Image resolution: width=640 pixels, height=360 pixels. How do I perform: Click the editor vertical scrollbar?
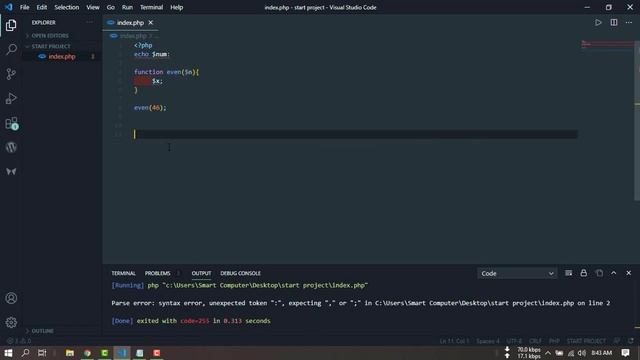[637, 120]
